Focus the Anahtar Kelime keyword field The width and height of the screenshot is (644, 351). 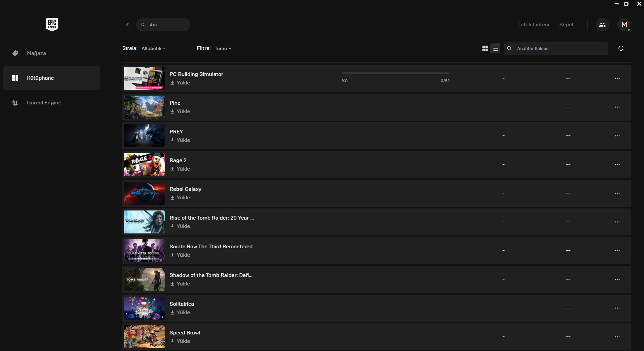(555, 48)
